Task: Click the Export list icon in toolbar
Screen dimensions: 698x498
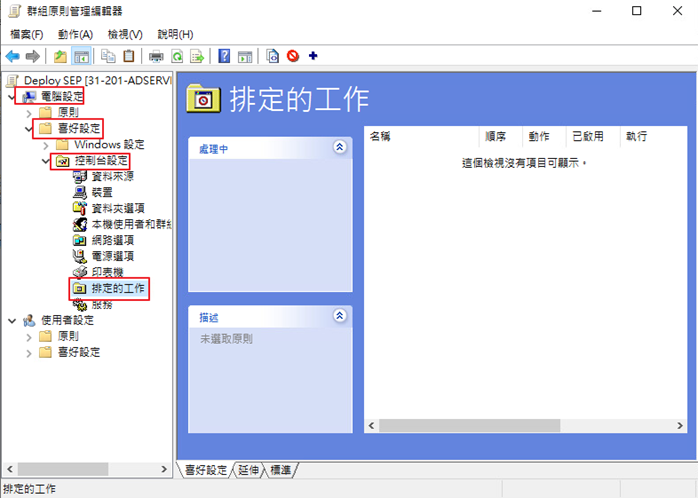Action: (x=197, y=56)
